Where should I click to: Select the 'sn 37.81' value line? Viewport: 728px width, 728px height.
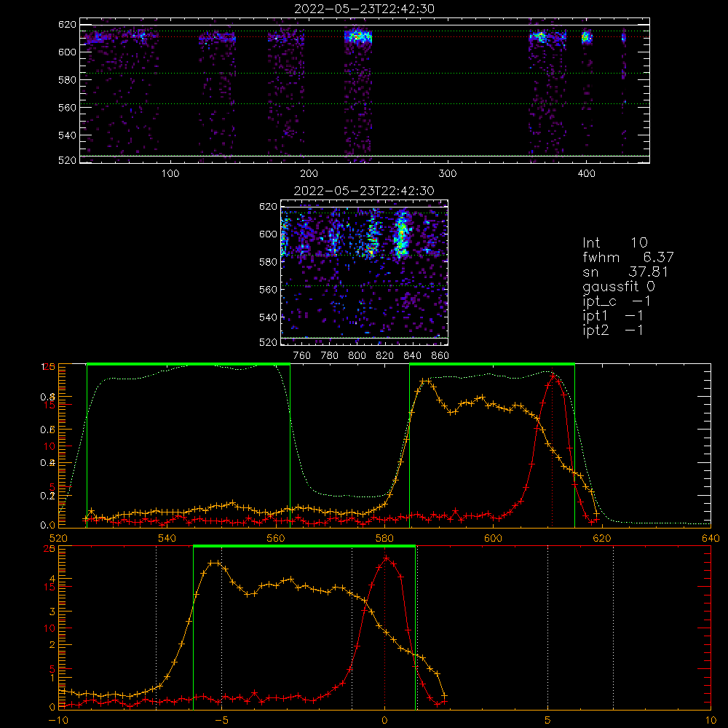point(625,272)
